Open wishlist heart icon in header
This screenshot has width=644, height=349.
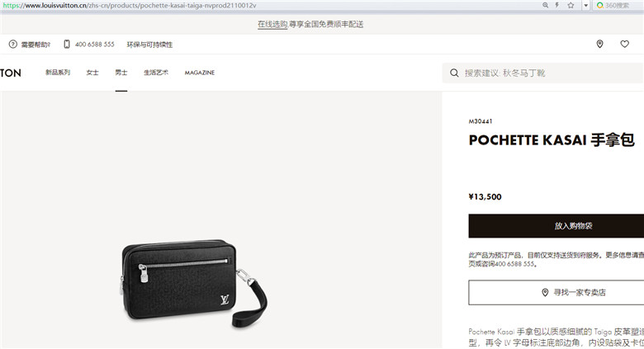(x=624, y=44)
